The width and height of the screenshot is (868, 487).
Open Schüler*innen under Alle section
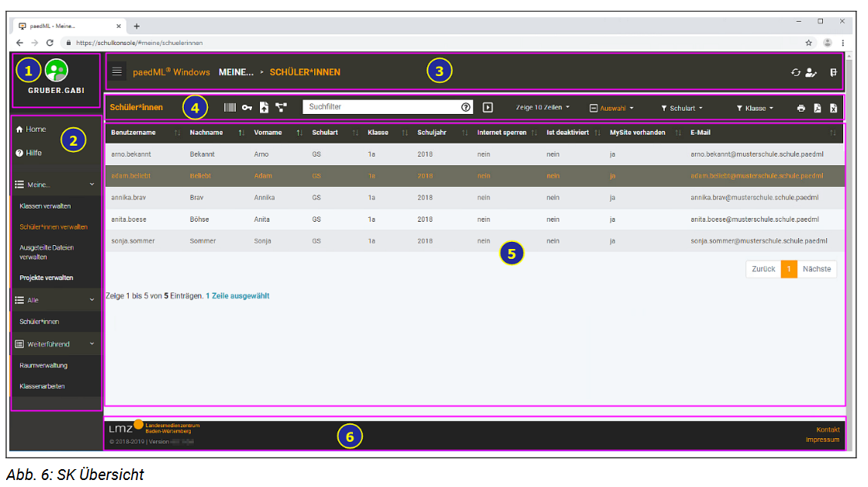(x=40, y=322)
